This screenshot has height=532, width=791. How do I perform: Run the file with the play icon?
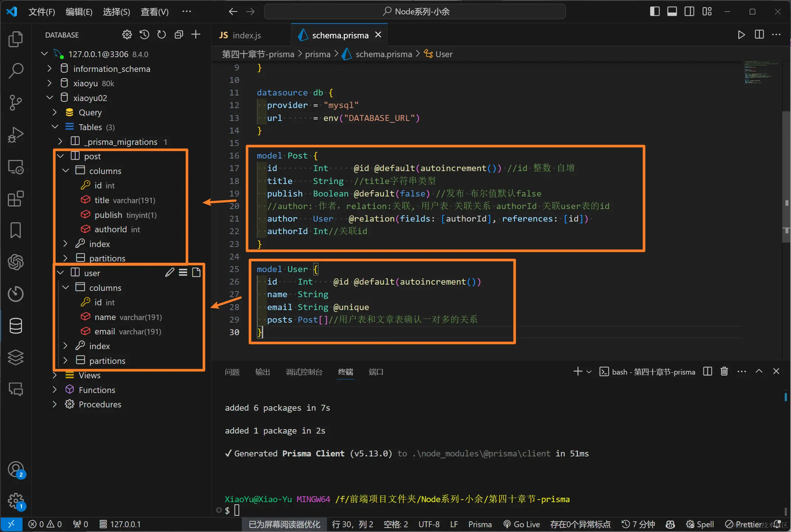click(x=741, y=35)
